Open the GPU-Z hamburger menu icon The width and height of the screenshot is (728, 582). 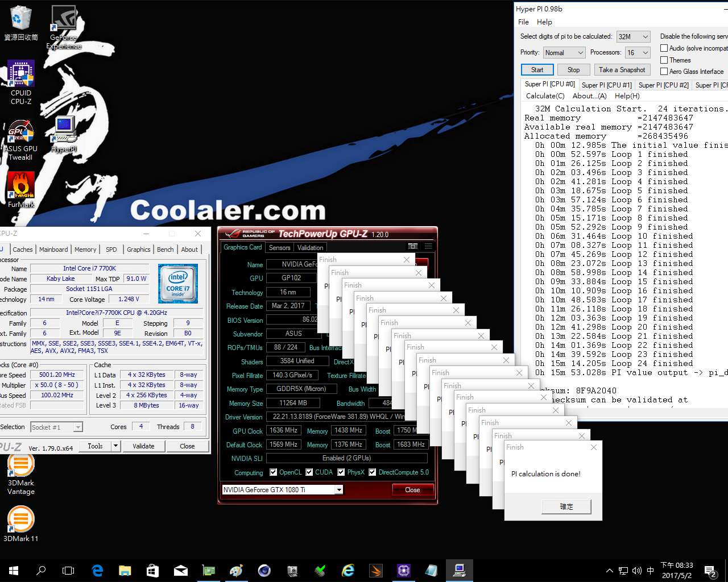428,246
